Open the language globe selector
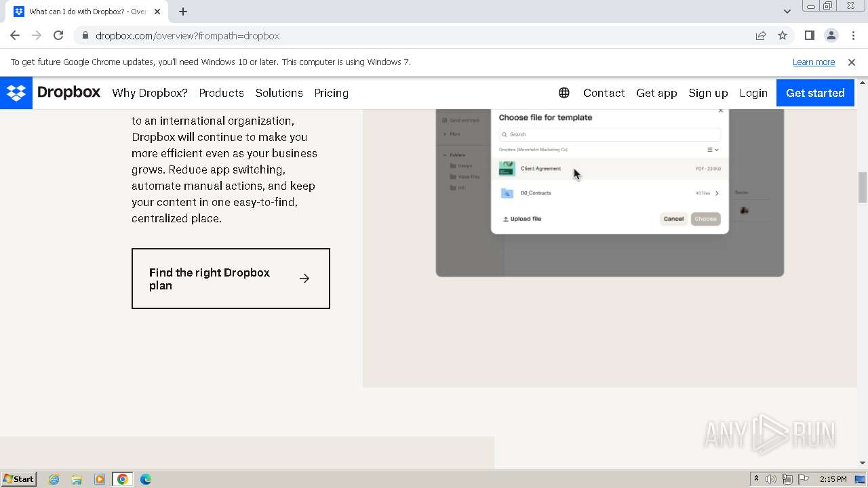This screenshot has height=488, width=868. [564, 93]
